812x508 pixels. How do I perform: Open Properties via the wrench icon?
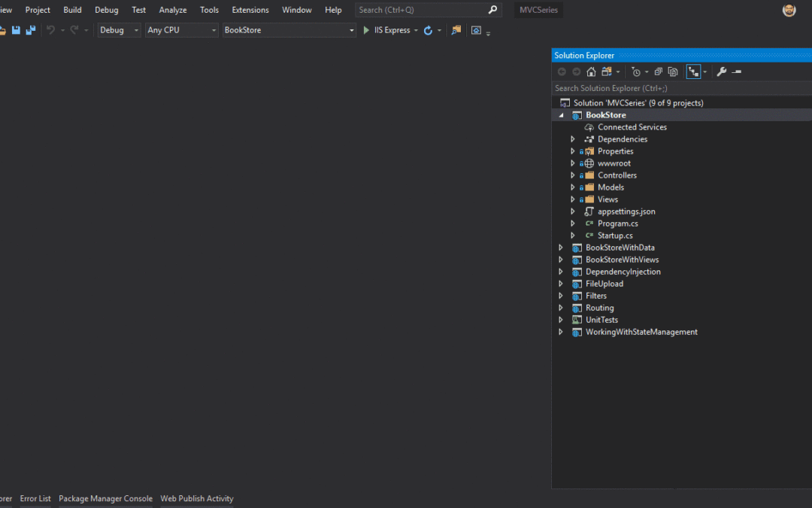722,71
